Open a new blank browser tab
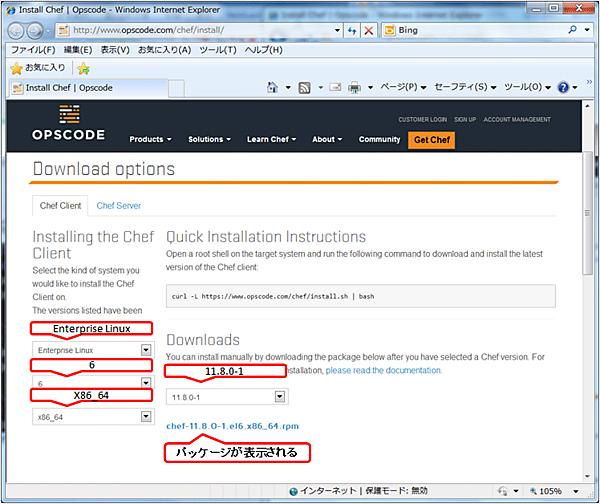Image resolution: width=600 pixels, height=504 pixels. [x=176, y=88]
